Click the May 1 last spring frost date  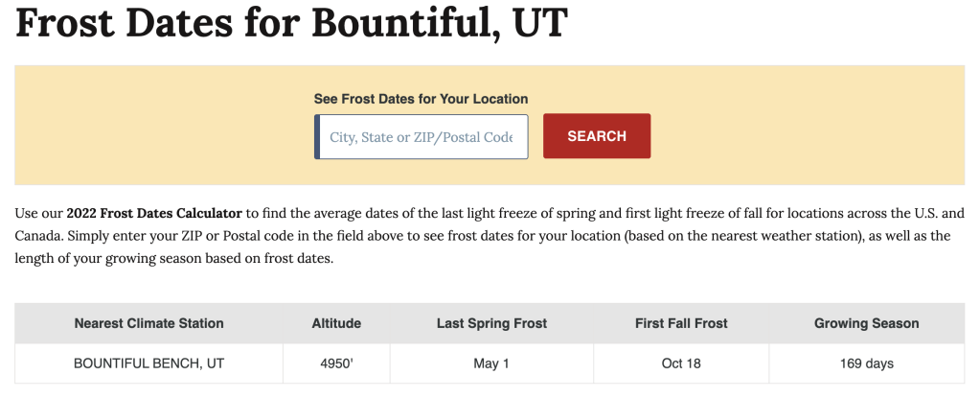click(x=491, y=363)
